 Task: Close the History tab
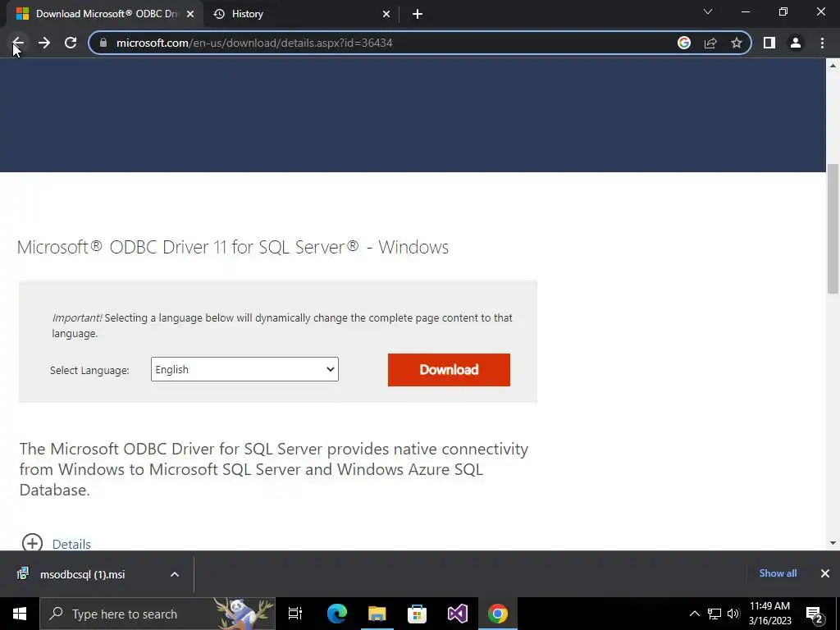click(386, 14)
